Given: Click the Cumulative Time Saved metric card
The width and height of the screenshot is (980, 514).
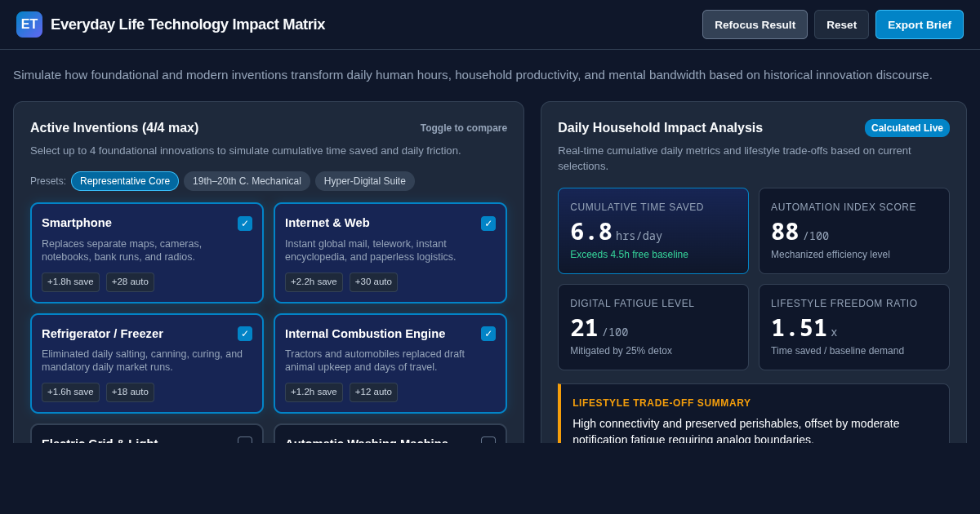Looking at the screenshot, I should point(653,231).
